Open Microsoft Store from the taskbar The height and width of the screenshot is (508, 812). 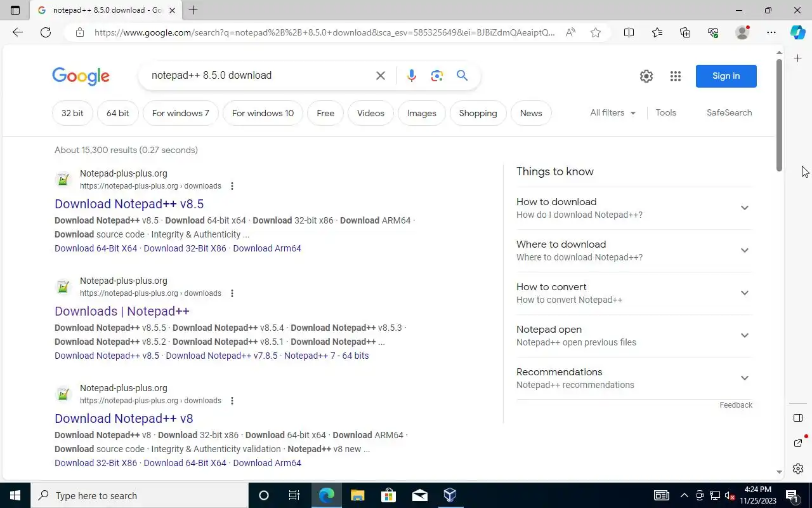coord(388,495)
